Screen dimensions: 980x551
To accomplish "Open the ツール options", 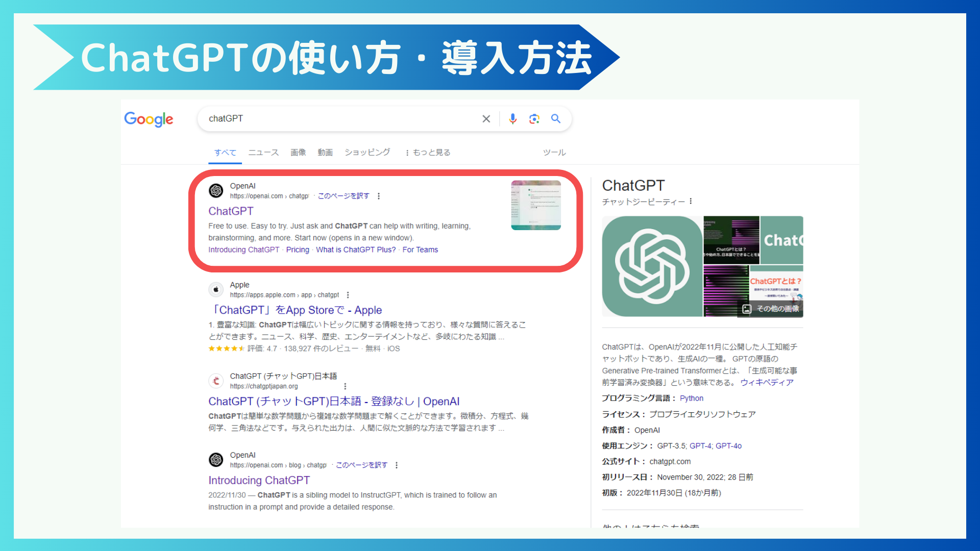I will click(x=554, y=153).
